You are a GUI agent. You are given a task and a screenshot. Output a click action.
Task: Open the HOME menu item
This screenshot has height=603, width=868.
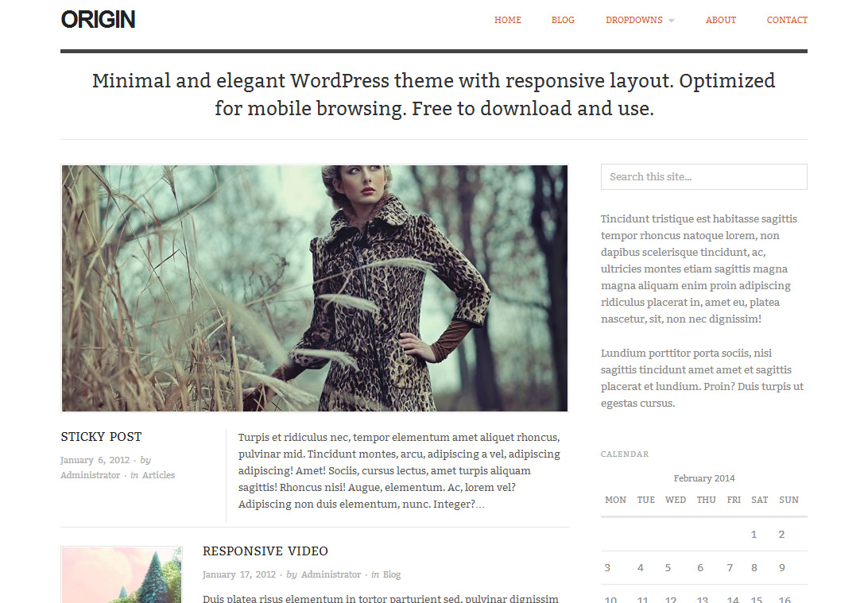[508, 20]
